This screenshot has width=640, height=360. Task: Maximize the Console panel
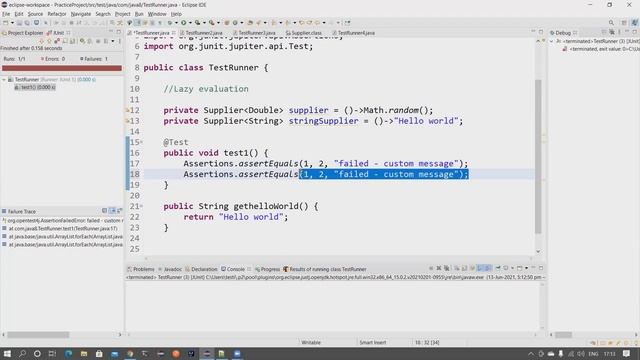541,268
